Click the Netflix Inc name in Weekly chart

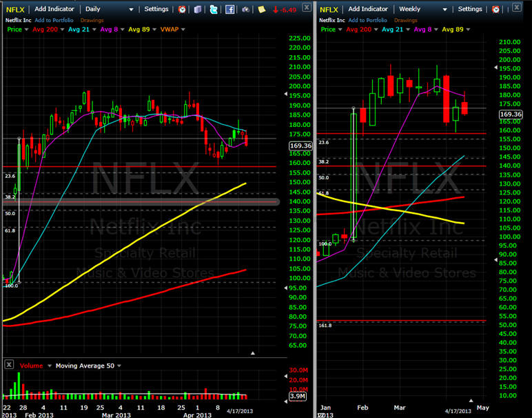point(332,21)
